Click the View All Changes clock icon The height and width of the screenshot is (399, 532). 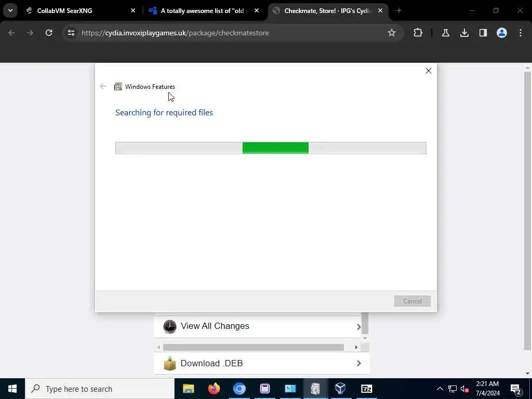click(170, 327)
